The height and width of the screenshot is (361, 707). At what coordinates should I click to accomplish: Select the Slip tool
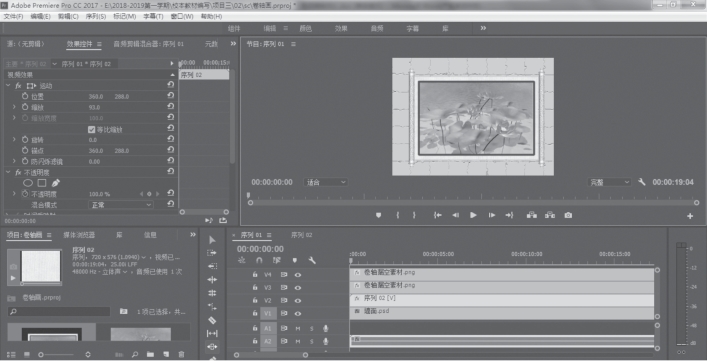pos(212,334)
